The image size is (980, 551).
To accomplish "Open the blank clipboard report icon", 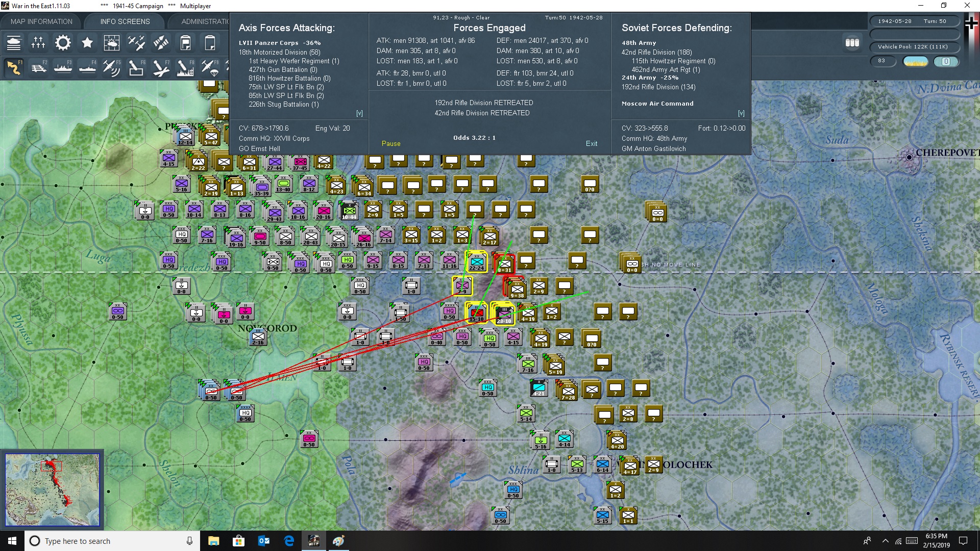I will click(210, 43).
